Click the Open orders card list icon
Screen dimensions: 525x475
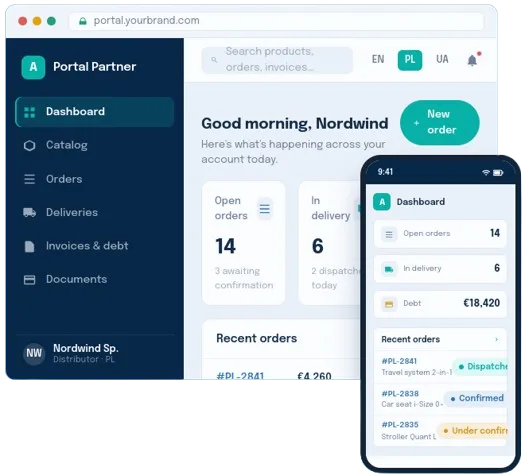coord(265,209)
